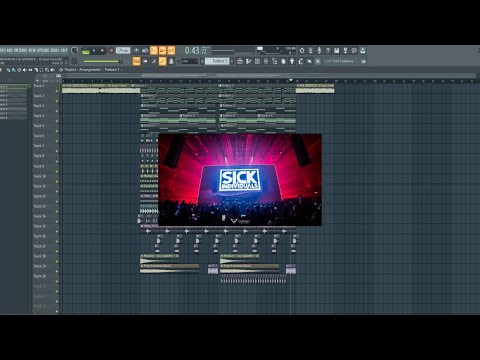Adjust the green main volume slider

pyautogui.click(x=102, y=61)
